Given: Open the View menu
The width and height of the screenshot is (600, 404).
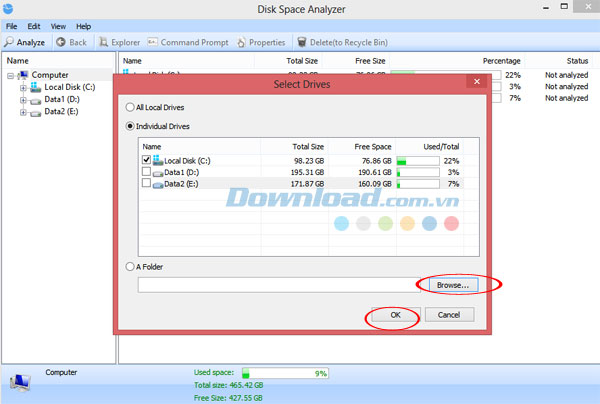Looking at the screenshot, I should pyautogui.click(x=58, y=25).
